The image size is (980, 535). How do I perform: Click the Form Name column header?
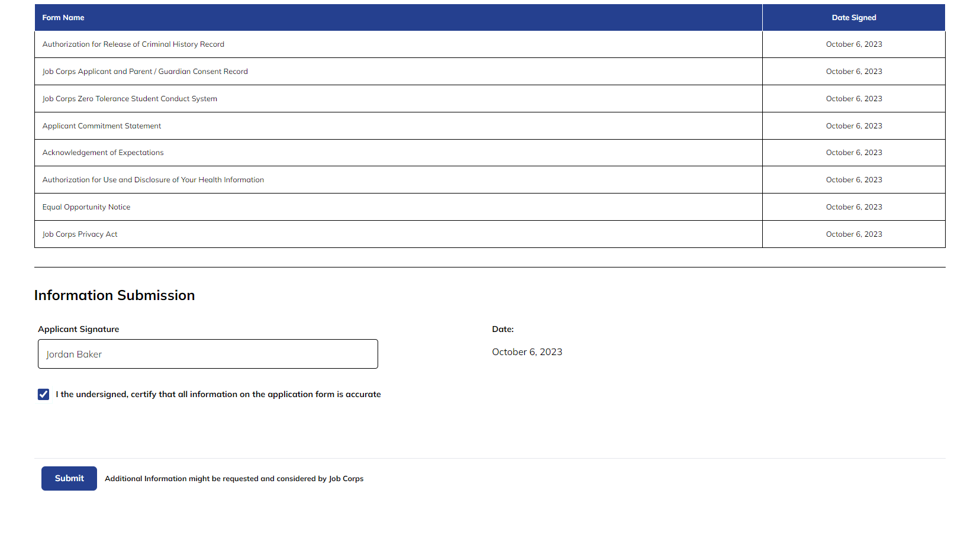63,17
